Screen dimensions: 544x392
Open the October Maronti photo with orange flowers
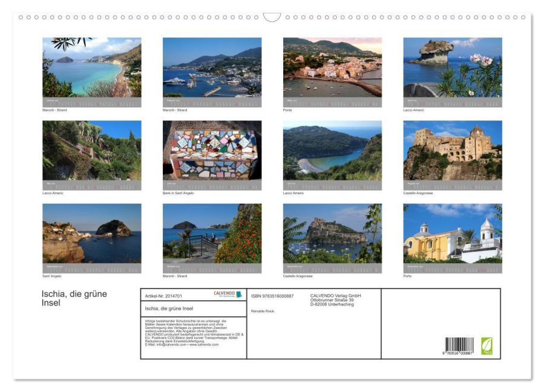pyautogui.click(x=212, y=233)
